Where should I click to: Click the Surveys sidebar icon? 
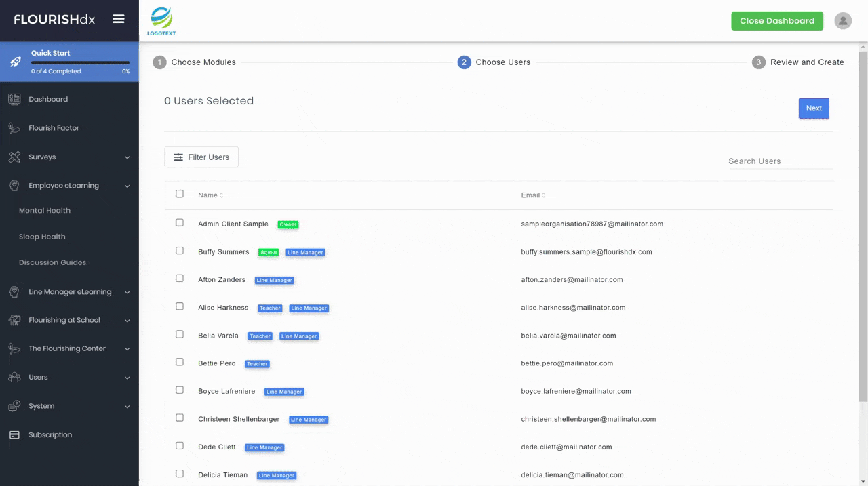[x=14, y=157]
